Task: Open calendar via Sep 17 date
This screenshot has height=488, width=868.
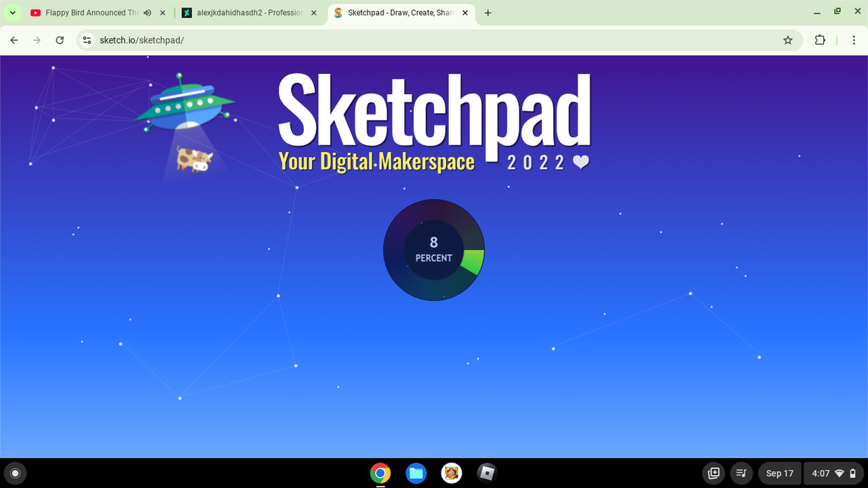Action: (x=779, y=473)
